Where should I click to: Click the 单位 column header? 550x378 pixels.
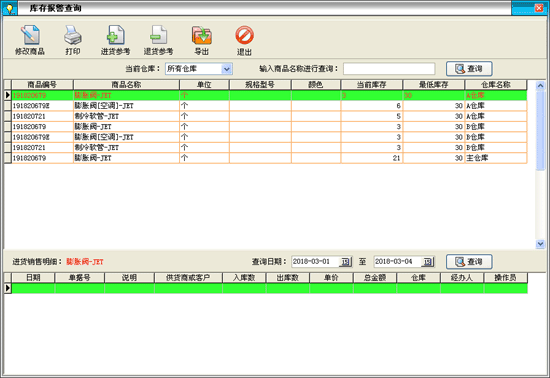pos(204,85)
